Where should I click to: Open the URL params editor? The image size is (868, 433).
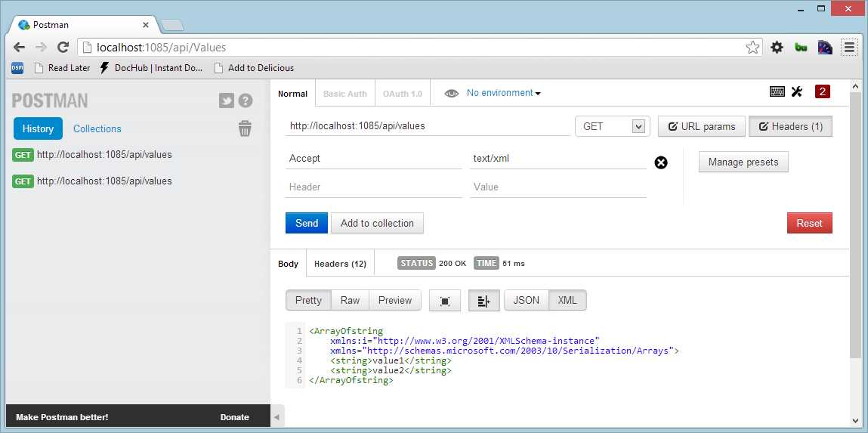702,126
